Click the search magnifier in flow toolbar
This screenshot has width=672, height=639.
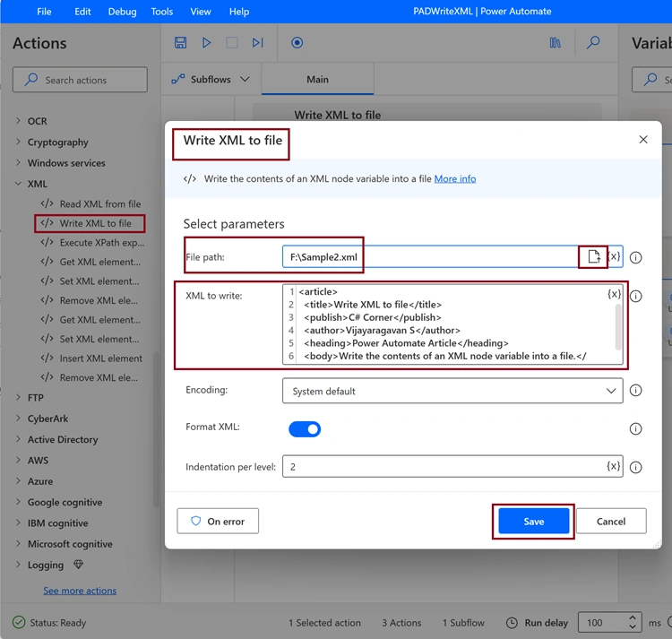[593, 42]
